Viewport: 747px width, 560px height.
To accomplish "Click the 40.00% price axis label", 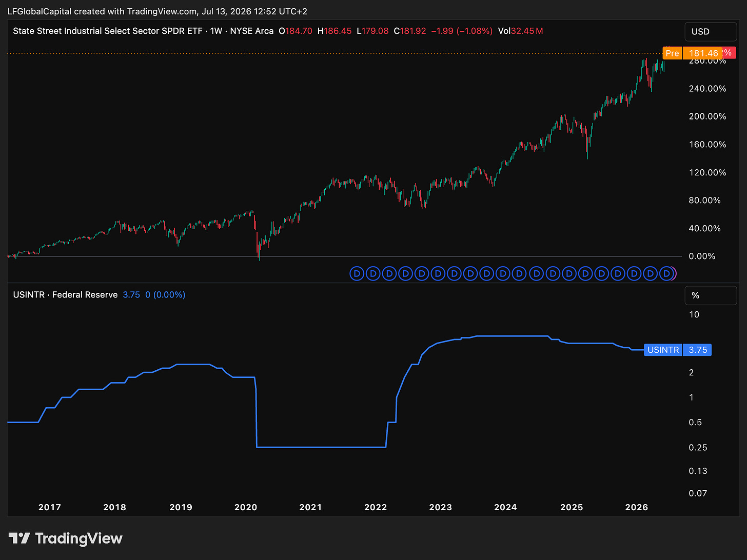I will 704,228.
